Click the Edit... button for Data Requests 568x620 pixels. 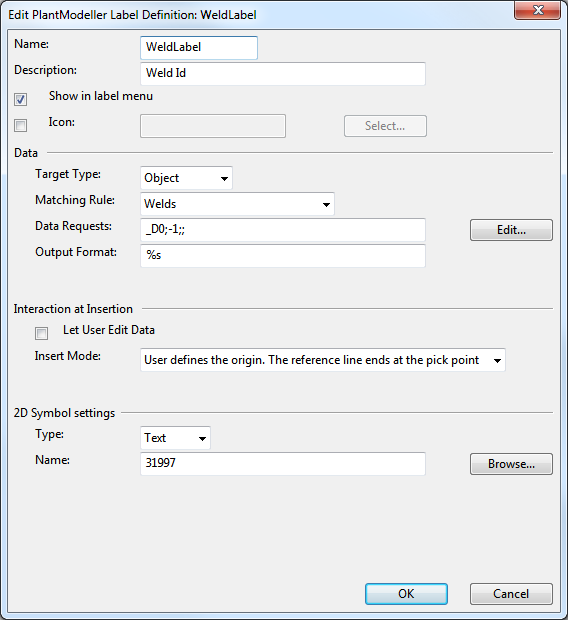click(511, 230)
